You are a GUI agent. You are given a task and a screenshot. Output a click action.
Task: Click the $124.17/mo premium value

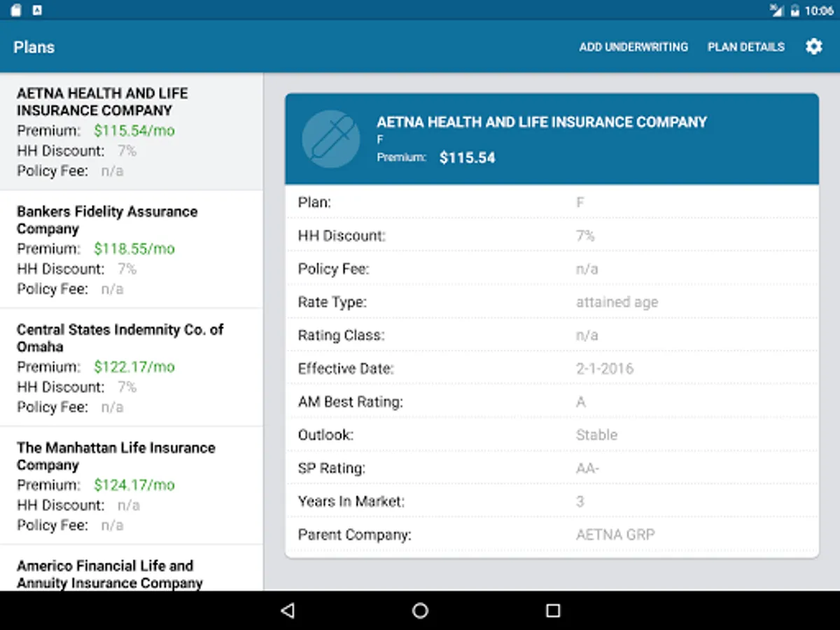134,485
